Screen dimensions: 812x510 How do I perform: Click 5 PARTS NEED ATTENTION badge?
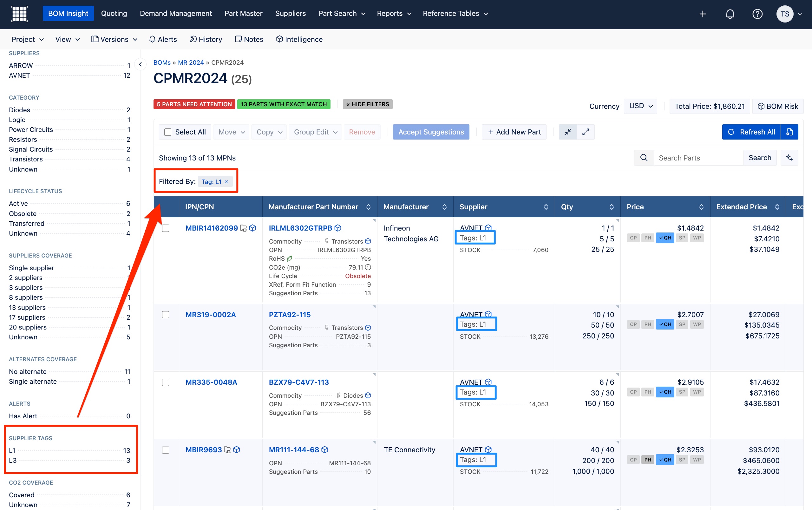[194, 104]
